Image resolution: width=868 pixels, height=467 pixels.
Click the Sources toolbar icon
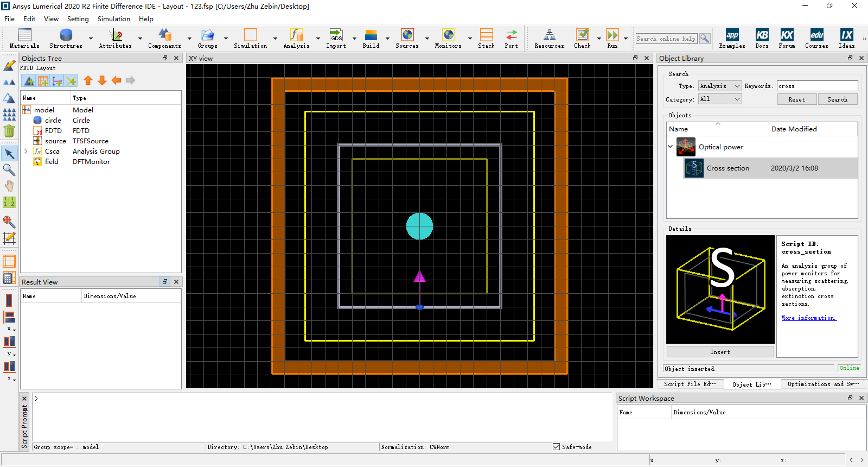407,36
